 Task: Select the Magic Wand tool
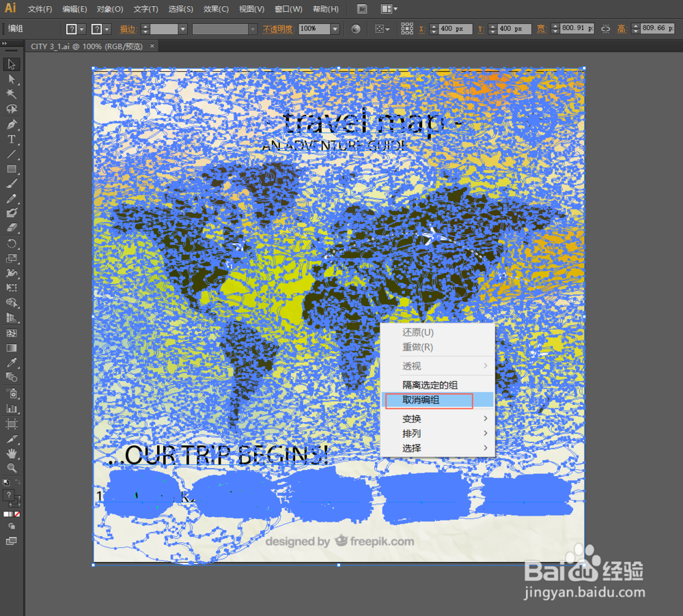click(11, 94)
